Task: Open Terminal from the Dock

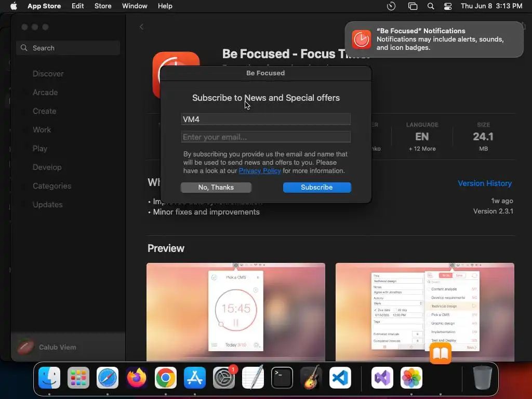Action: [x=282, y=378]
